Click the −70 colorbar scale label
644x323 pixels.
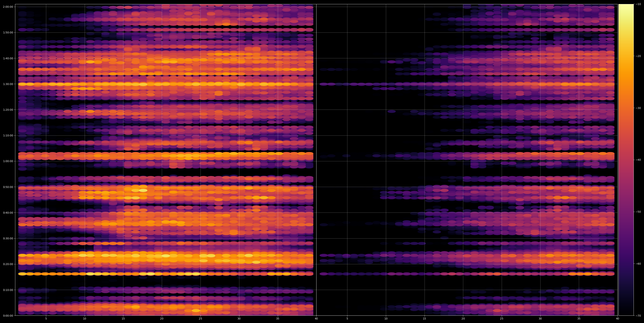point(639,316)
